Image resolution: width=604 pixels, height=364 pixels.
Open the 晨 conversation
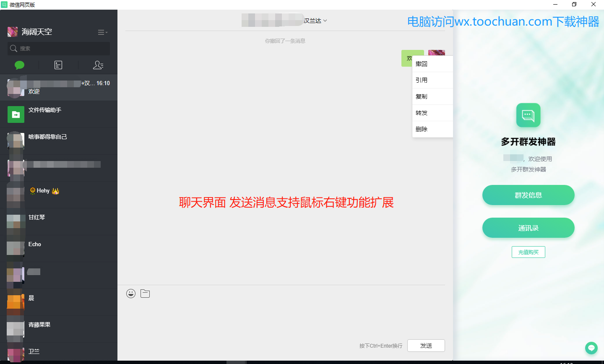(x=59, y=302)
